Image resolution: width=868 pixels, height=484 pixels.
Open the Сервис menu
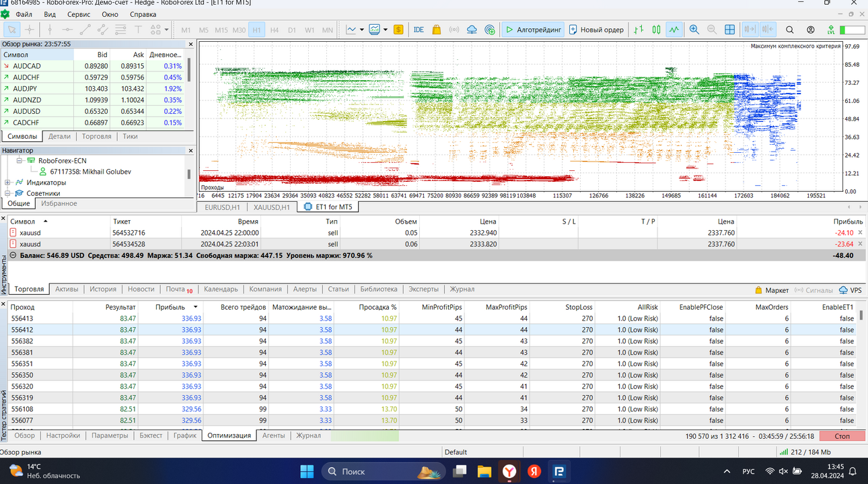click(x=79, y=14)
